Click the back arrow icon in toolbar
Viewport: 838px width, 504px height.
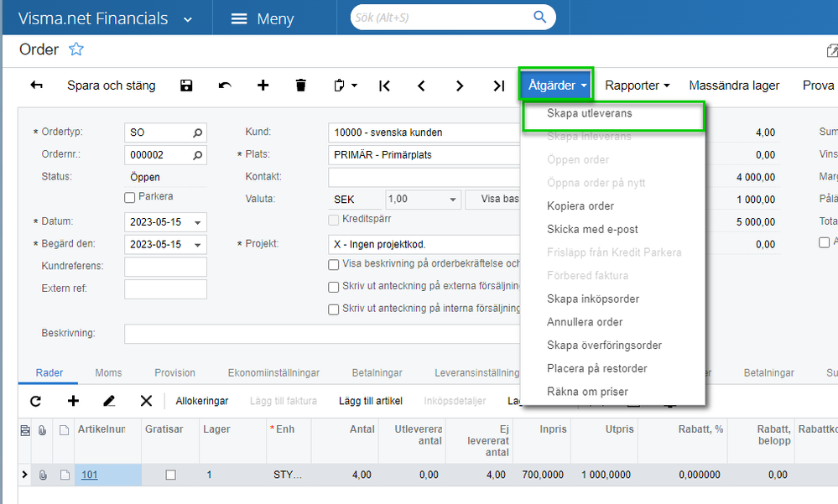tap(36, 85)
